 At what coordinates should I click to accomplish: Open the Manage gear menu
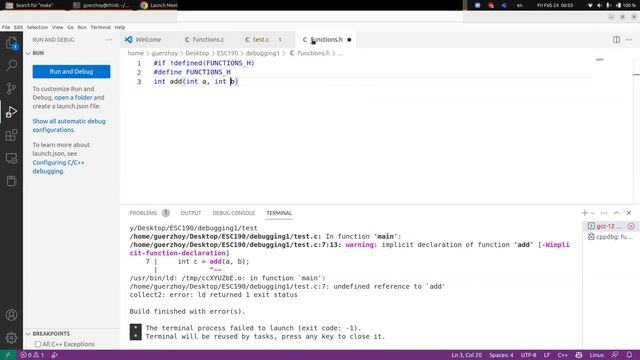pyautogui.click(x=11, y=337)
